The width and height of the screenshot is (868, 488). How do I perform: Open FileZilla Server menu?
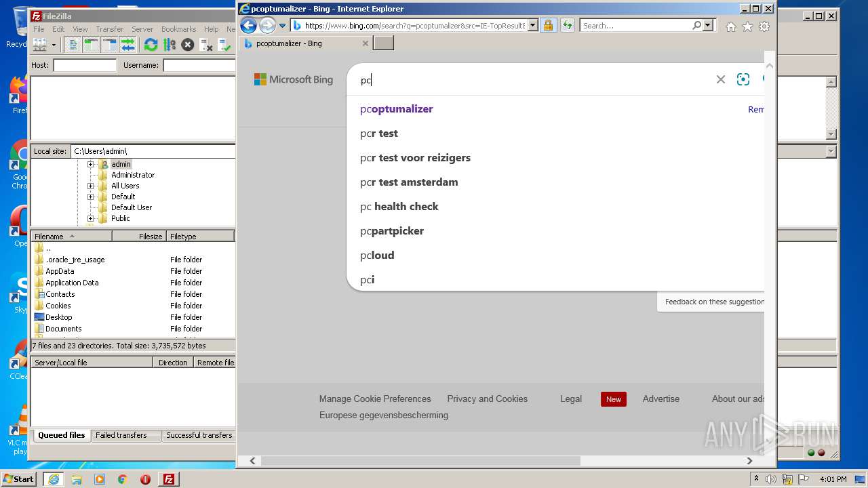pyautogui.click(x=142, y=29)
